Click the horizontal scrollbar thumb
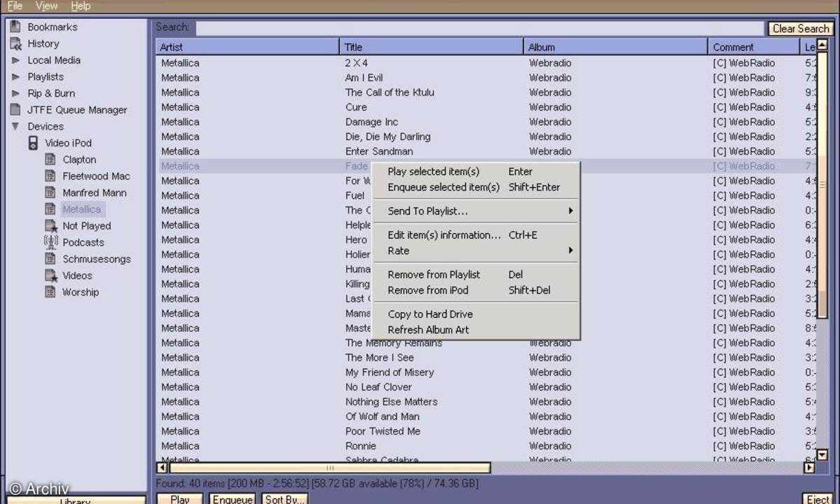 (x=330, y=467)
